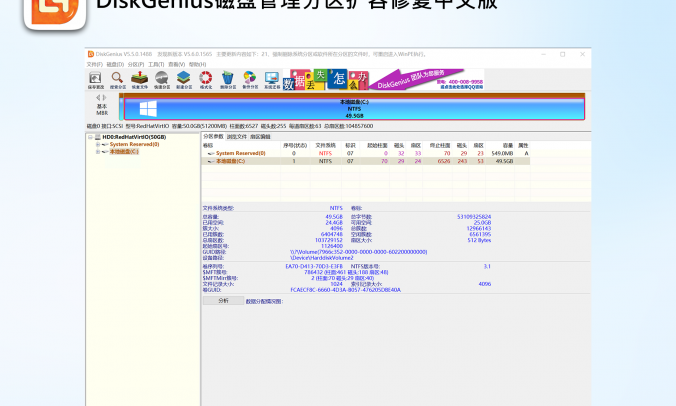Click the volume serial EA70-D413-70D3-E3FB value

314,266
